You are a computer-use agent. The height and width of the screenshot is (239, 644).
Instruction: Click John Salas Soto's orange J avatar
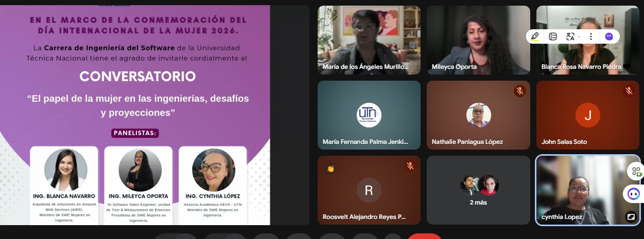[587, 115]
